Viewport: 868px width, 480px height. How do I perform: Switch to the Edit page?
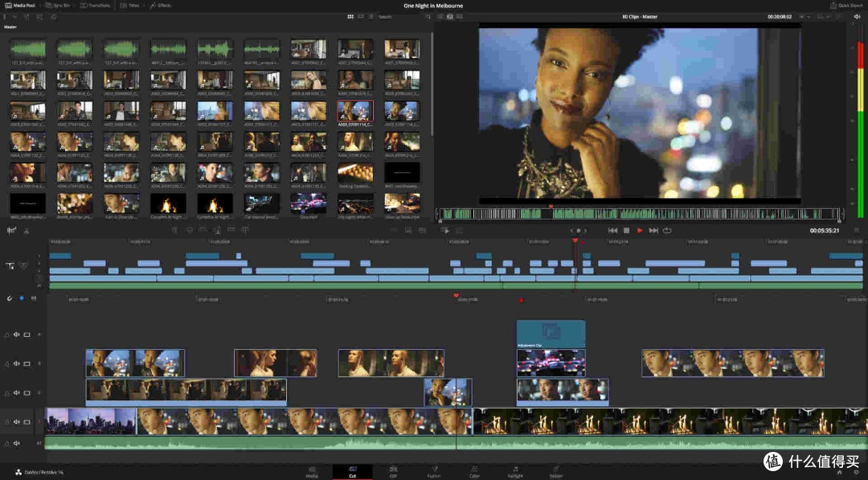(x=393, y=472)
